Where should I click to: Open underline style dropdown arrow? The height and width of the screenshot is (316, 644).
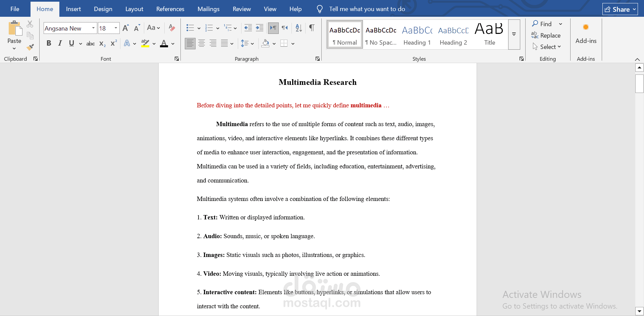(x=80, y=44)
